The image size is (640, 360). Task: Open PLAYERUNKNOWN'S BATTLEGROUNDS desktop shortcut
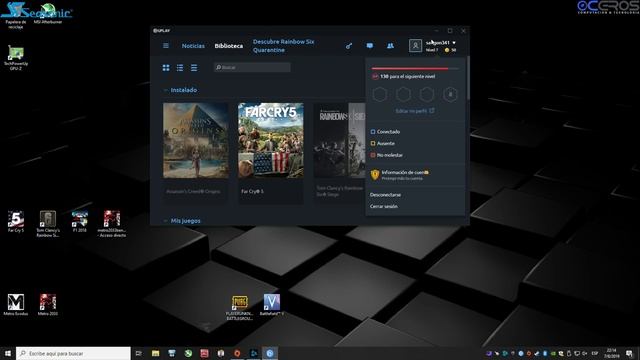[240, 307]
